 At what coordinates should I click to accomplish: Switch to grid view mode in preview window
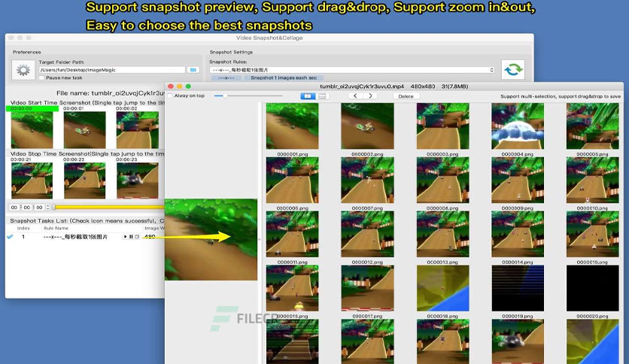[308, 96]
